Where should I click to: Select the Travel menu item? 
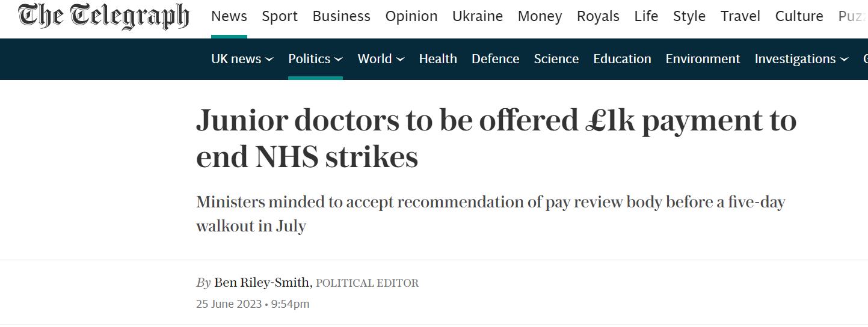(x=740, y=16)
